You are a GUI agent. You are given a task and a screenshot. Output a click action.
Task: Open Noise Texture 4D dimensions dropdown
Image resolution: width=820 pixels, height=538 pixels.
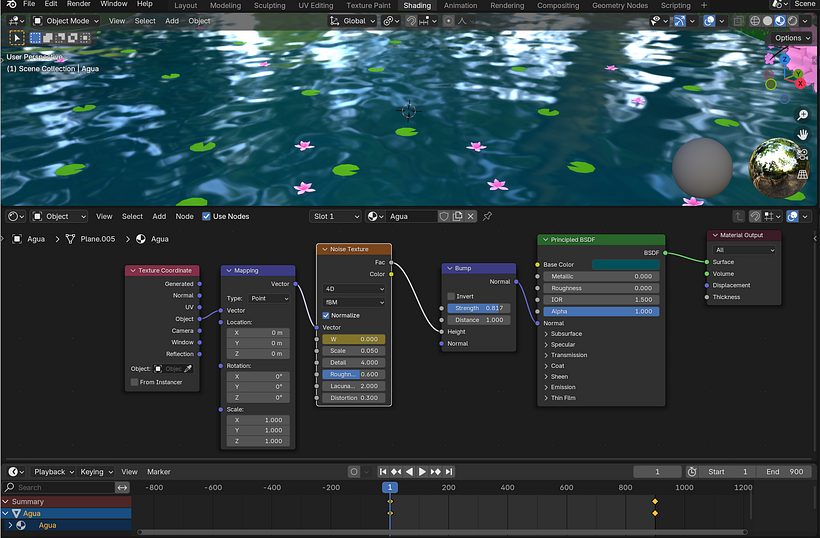coord(354,289)
